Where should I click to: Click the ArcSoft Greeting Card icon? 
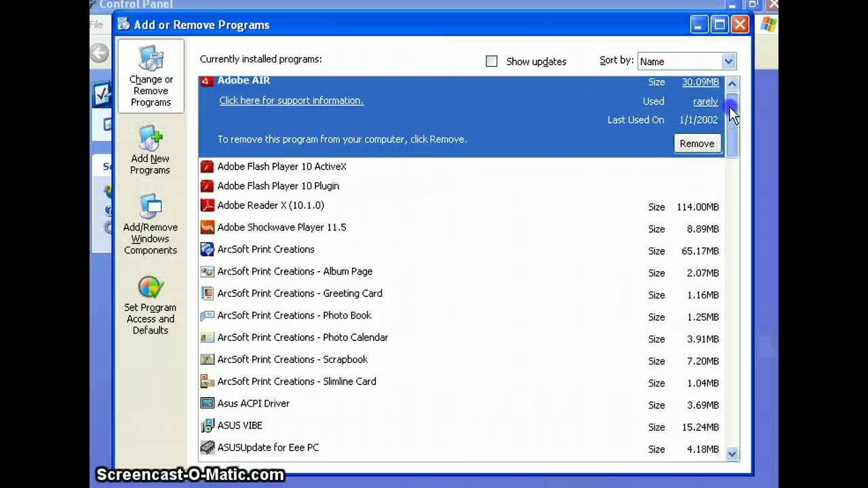[207, 293]
